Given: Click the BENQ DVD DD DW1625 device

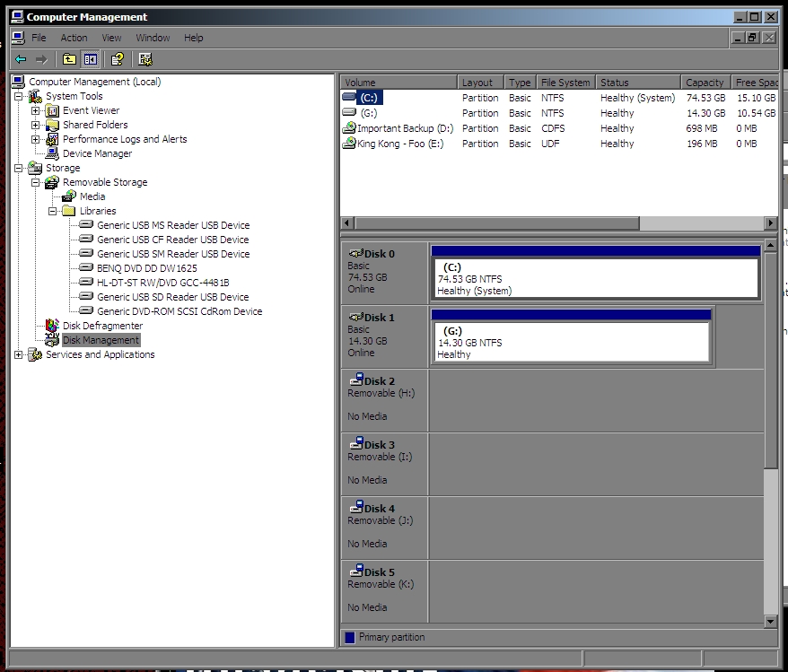Looking at the screenshot, I should [x=146, y=268].
